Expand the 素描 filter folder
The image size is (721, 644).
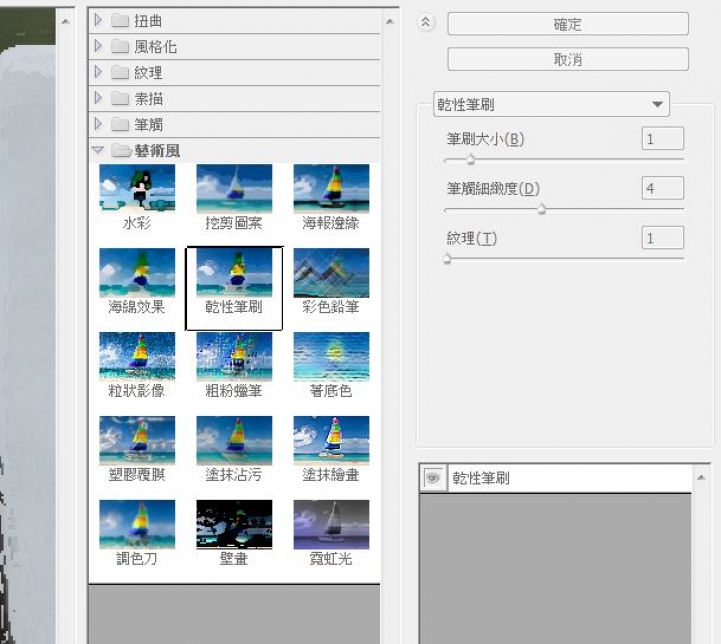[98, 98]
